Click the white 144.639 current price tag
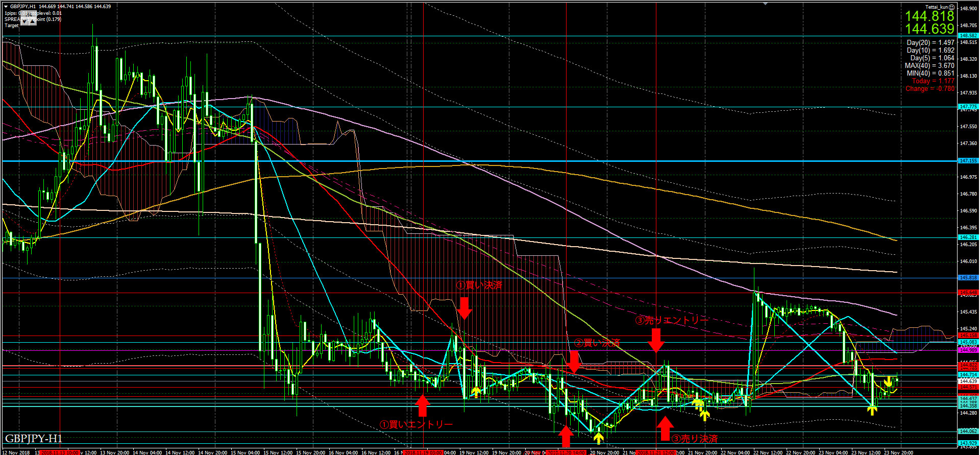 pyautogui.click(x=968, y=381)
